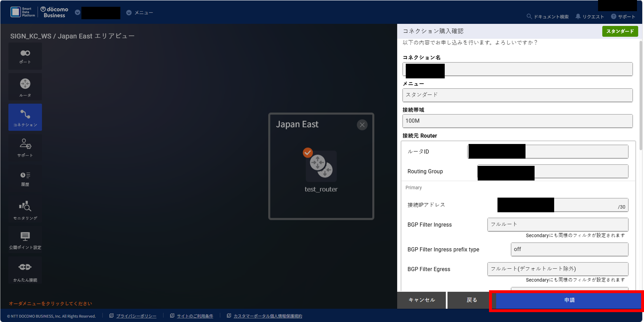This screenshot has height=322, width=644.
Task: Click the メニュー field showing スタンダード
Action: click(517, 95)
